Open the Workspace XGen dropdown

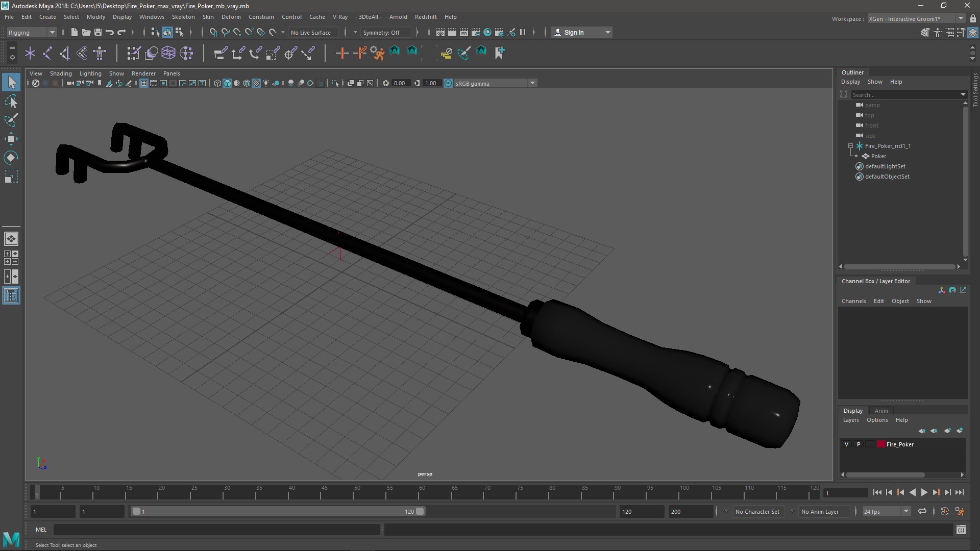coord(916,18)
